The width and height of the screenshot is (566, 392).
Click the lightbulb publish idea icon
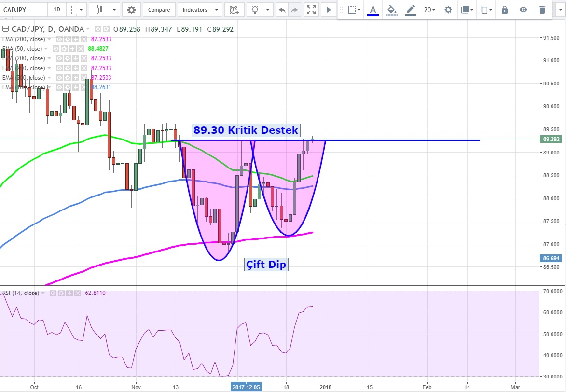pos(256,10)
